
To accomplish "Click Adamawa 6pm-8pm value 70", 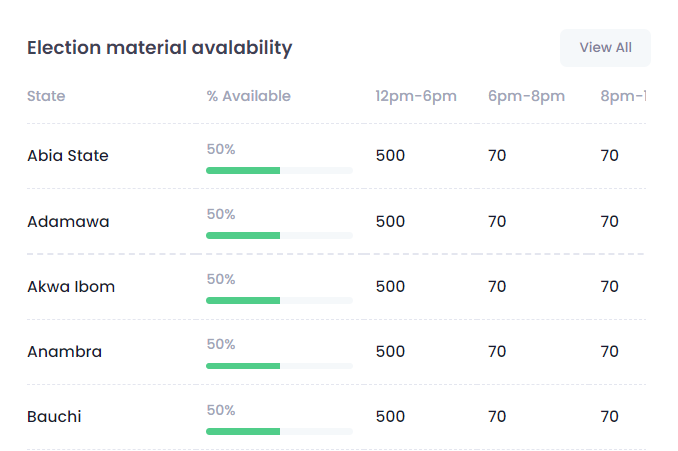I will [x=497, y=222].
